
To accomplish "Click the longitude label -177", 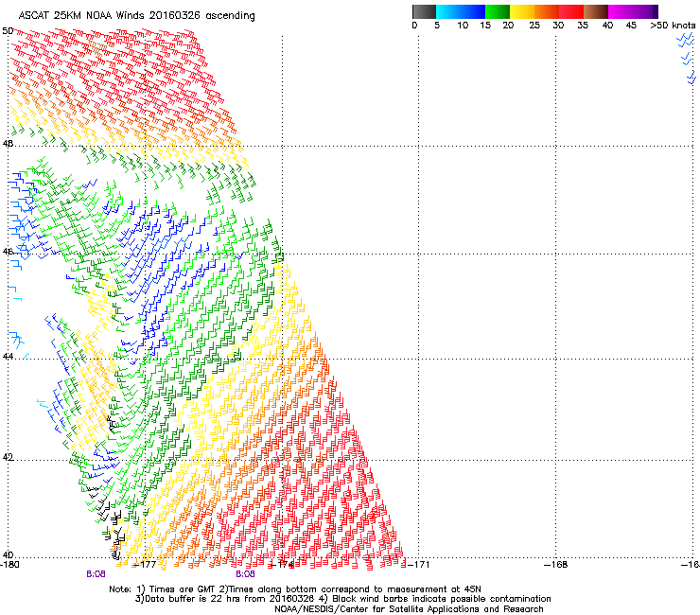I will (145, 565).
